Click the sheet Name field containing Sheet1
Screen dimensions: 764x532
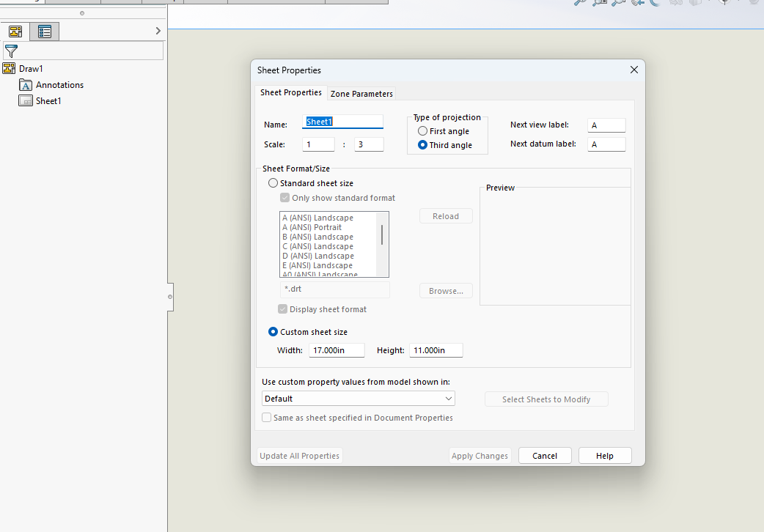point(342,122)
